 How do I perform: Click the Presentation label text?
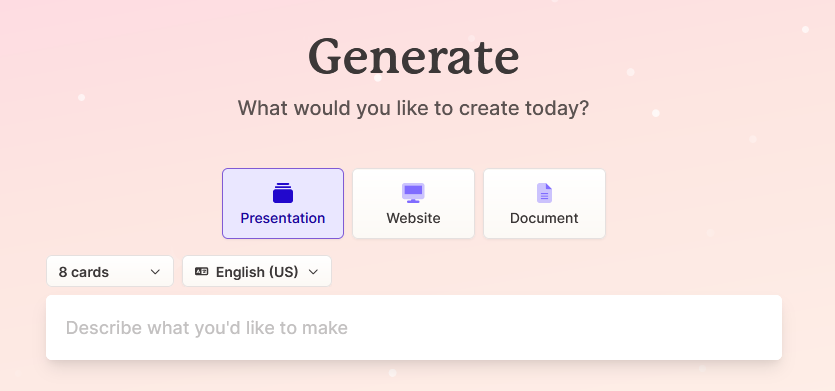(283, 218)
